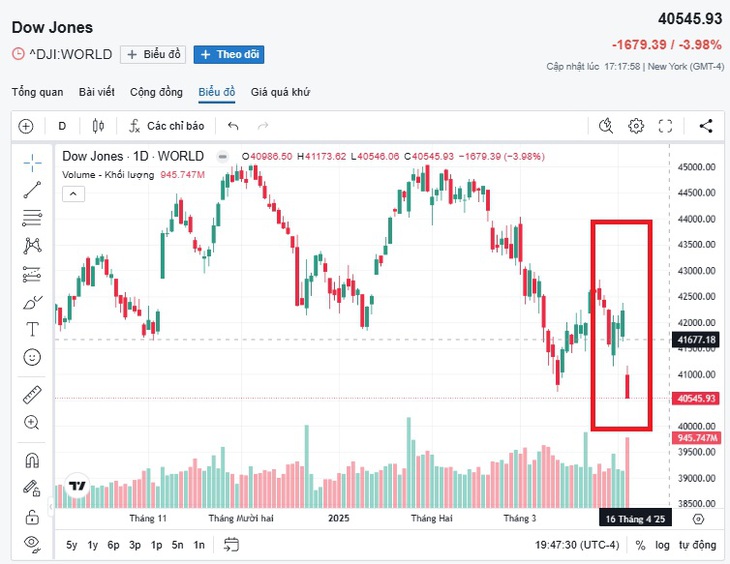Set range to 6p
Image resolution: width=730 pixels, height=564 pixels.
[113, 545]
